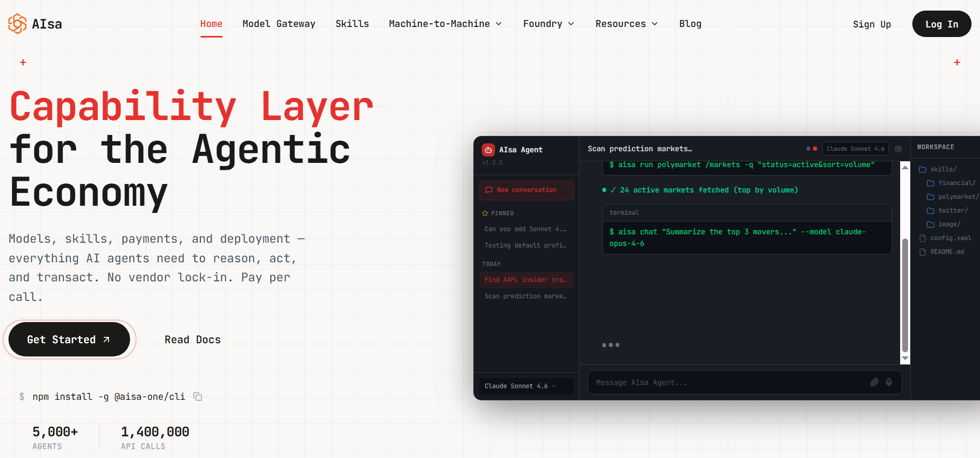This screenshot has height=458, width=980.
Task: Click the AIsa logo in the header
Action: pos(35,24)
